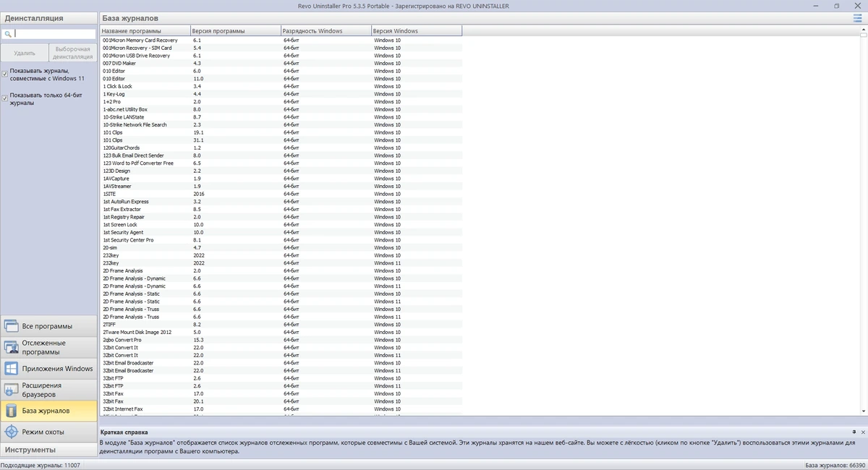Select 10-Strike Network File Search row
The height and width of the screenshot is (470, 868).
tap(281, 124)
